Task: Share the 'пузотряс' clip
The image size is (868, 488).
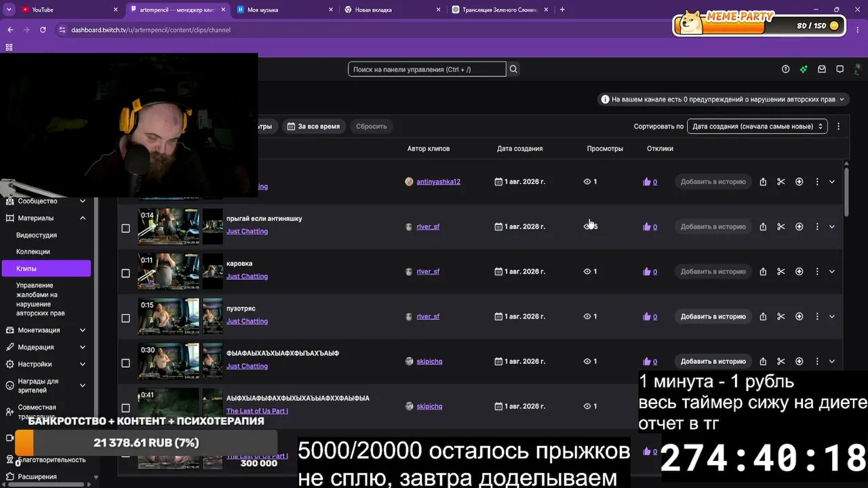Action: point(763,317)
